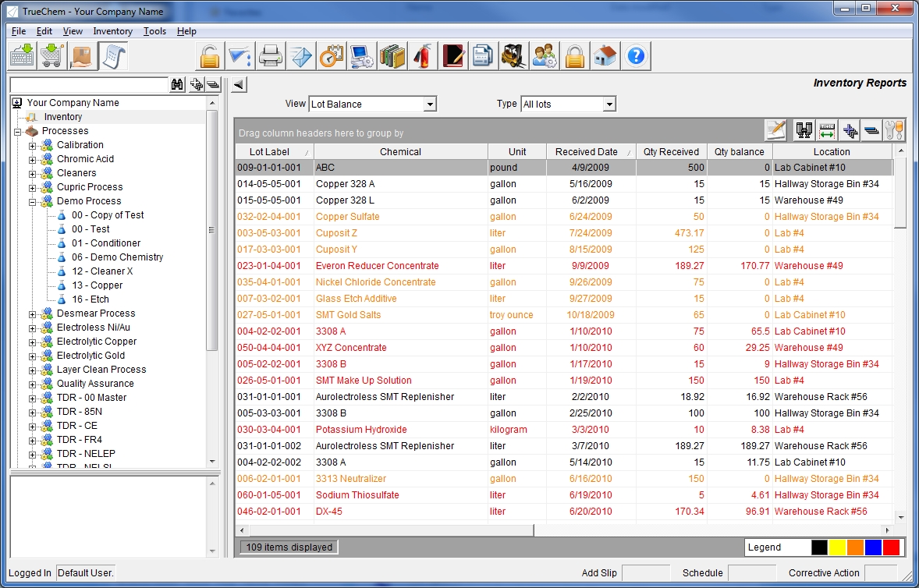Screen dimensions: 919x588
Task: Collapse the Demo Process tree node
Action: (33, 201)
